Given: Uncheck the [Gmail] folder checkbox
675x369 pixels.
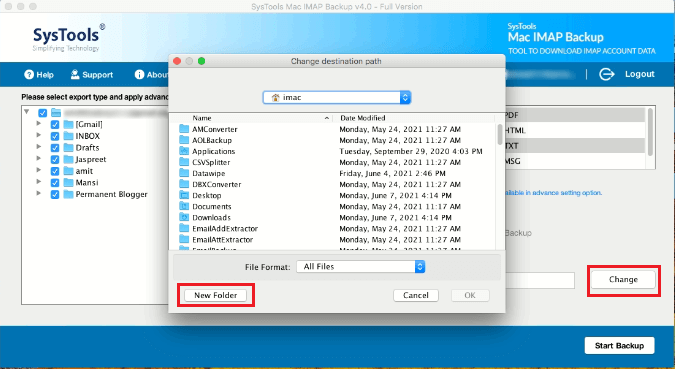Looking at the screenshot, I should (55, 125).
